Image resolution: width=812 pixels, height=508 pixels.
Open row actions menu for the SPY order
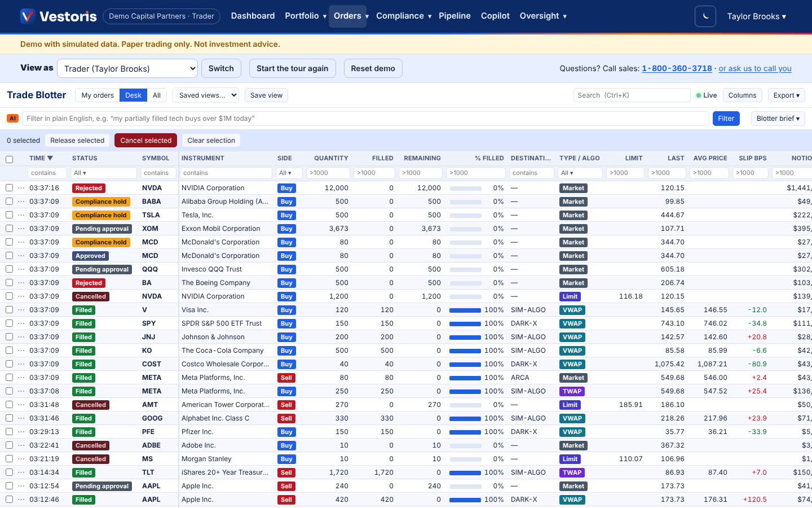pos(21,323)
